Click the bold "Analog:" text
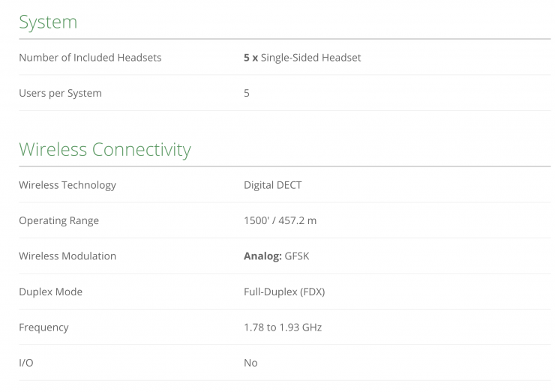555x392 pixels. pos(262,256)
